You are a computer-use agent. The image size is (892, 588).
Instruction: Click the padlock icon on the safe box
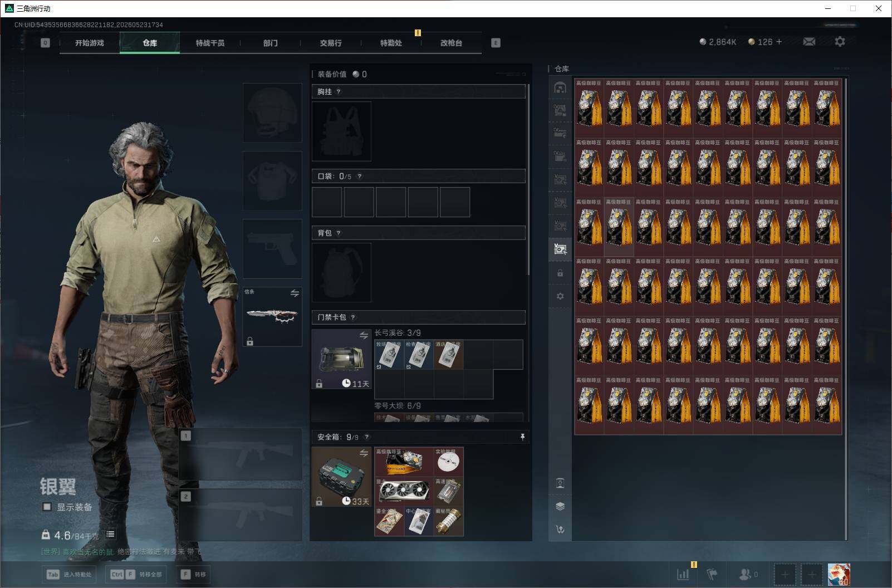pos(319,502)
